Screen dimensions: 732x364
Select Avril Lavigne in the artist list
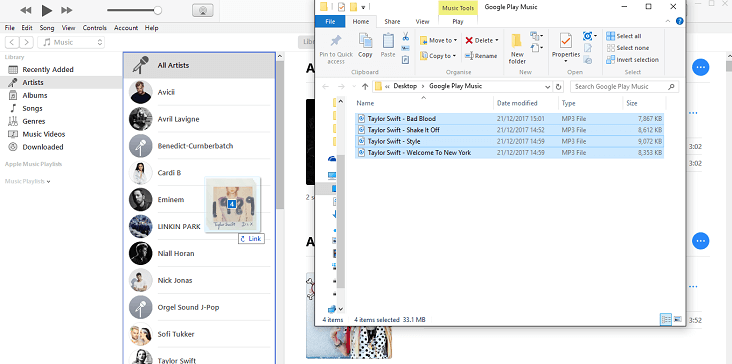[x=200, y=119]
